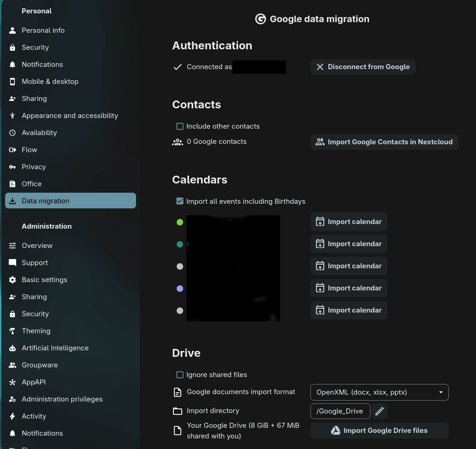
Task: Click the /Google_Drive import directory field
Action: tap(340, 411)
